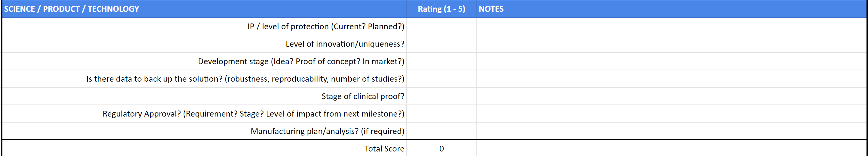Click the Stage of clinical proof label cell
The height and width of the screenshot is (156, 868).
pos(362,97)
